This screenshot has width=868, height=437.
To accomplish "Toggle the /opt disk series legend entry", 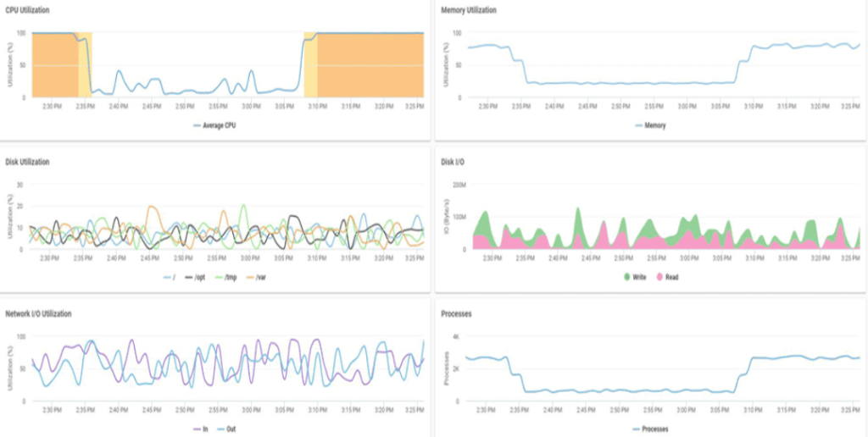I will (x=194, y=277).
